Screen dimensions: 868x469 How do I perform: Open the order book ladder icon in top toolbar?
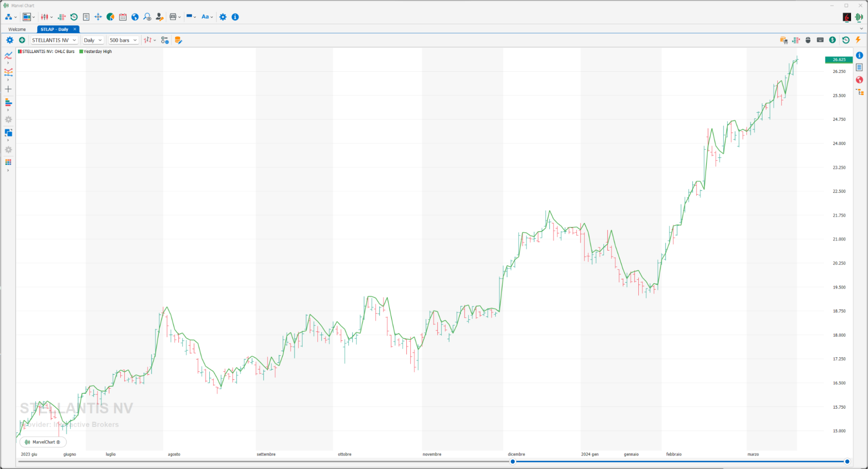[x=62, y=17]
